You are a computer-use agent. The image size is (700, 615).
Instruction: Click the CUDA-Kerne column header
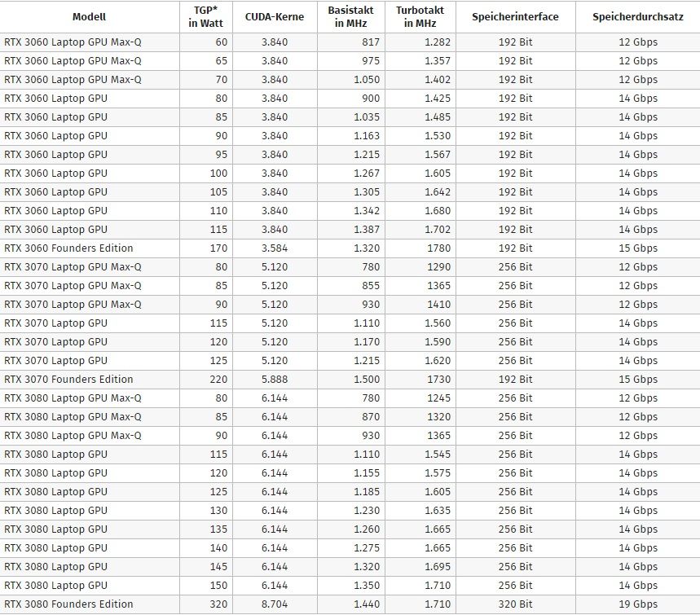pyautogui.click(x=275, y=17)
